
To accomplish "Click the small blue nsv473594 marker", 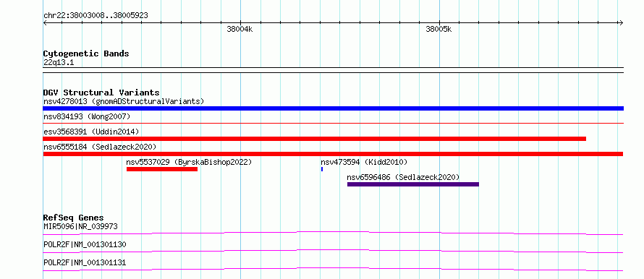I will point(322,169).
